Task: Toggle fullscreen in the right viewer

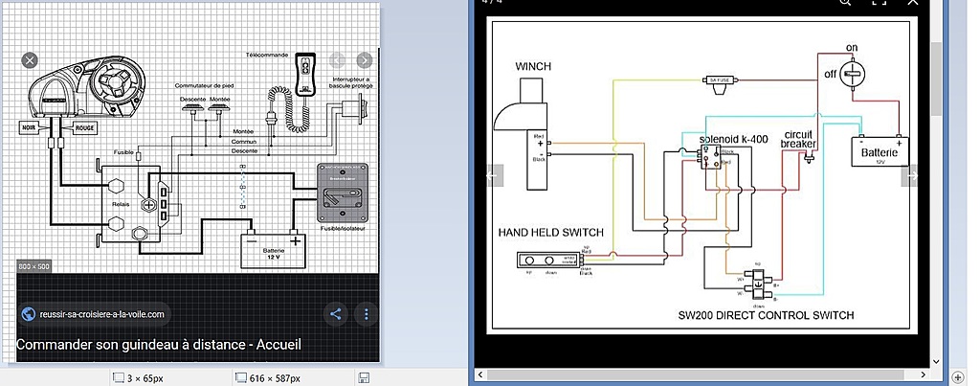Action: (880, 3)
